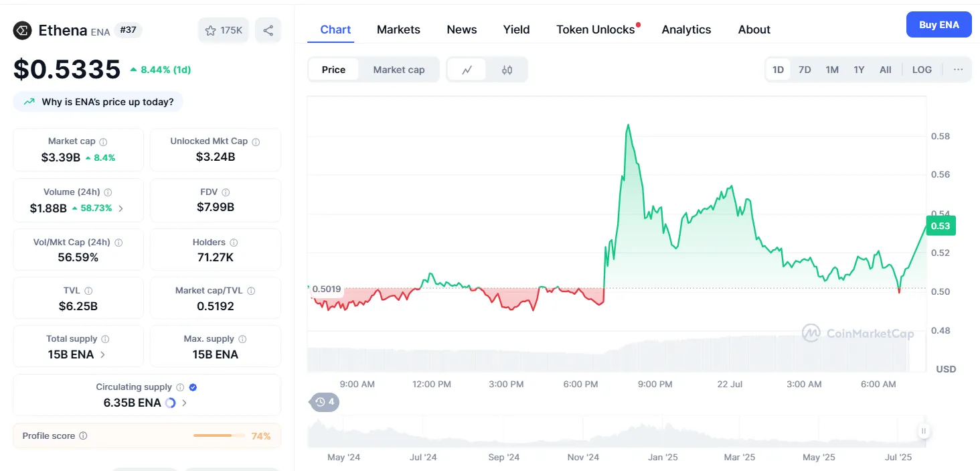The height and width of the screenshot is (471, 980).
Task: Open 'Why is ENA's price up today?'
Action: click(x=98, y=102)
